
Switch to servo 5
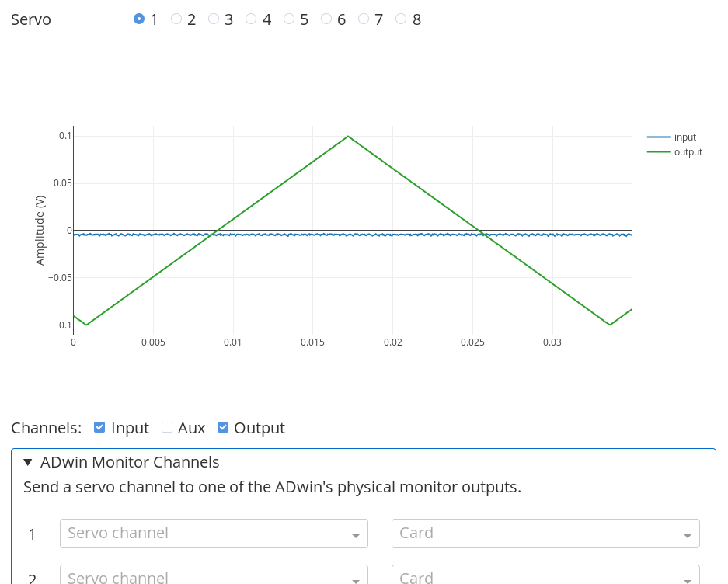point(289,19)
